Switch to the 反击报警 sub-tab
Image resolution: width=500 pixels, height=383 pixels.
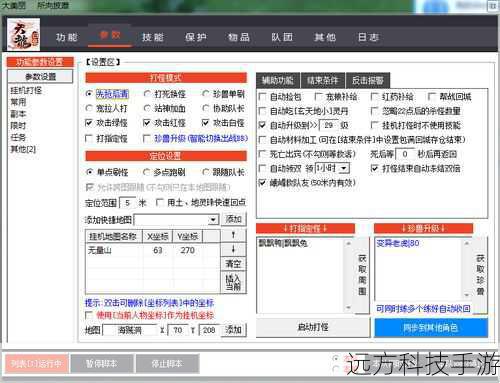(367, 80)
